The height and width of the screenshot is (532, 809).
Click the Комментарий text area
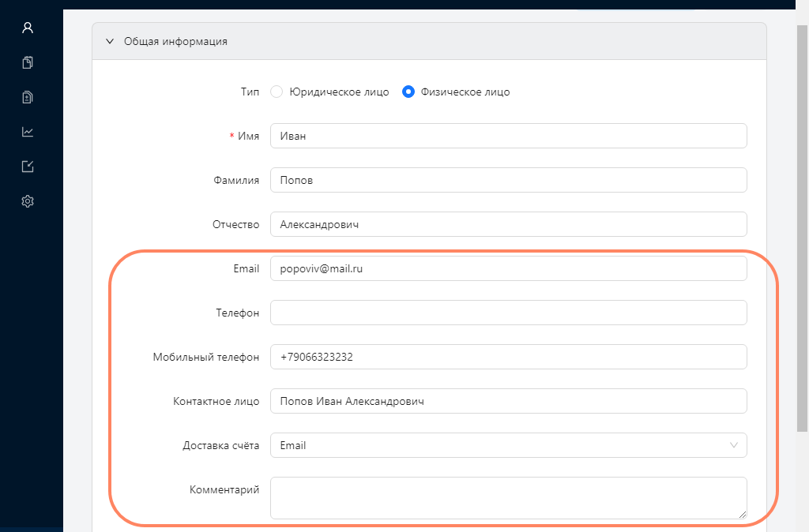click(x=509, y=498)
